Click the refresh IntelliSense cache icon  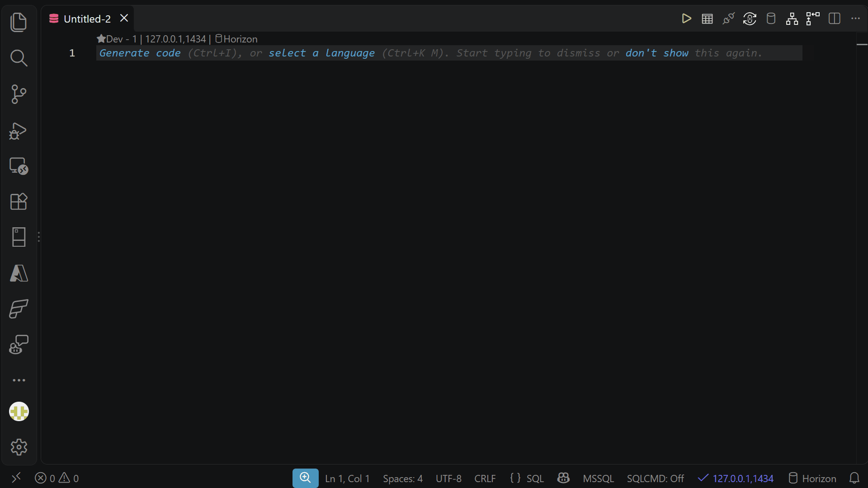tap(750, 19)
